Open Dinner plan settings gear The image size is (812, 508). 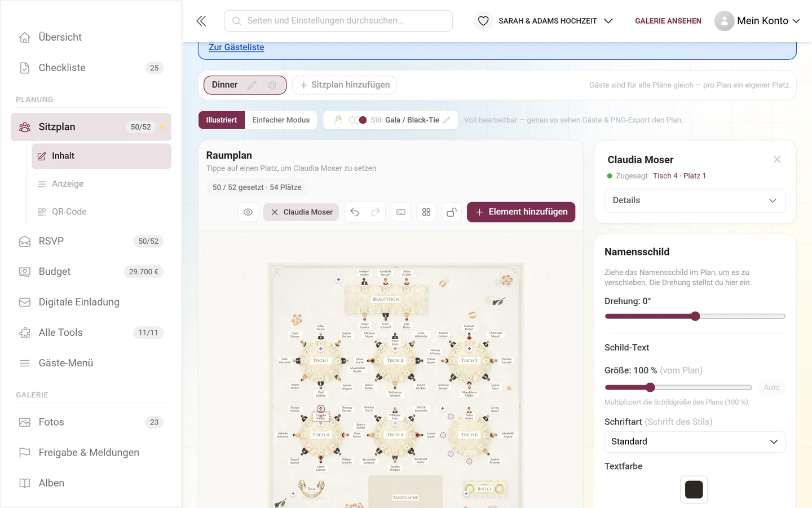pos(272,85)
